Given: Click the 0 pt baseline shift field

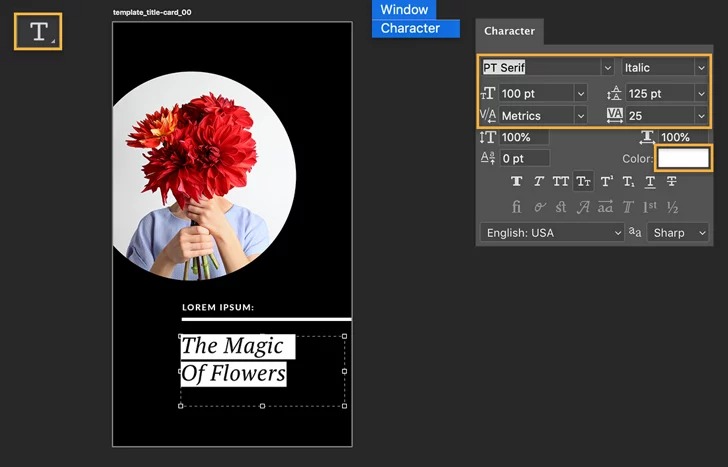Looking at the screenshot, I should coord(524,158).
